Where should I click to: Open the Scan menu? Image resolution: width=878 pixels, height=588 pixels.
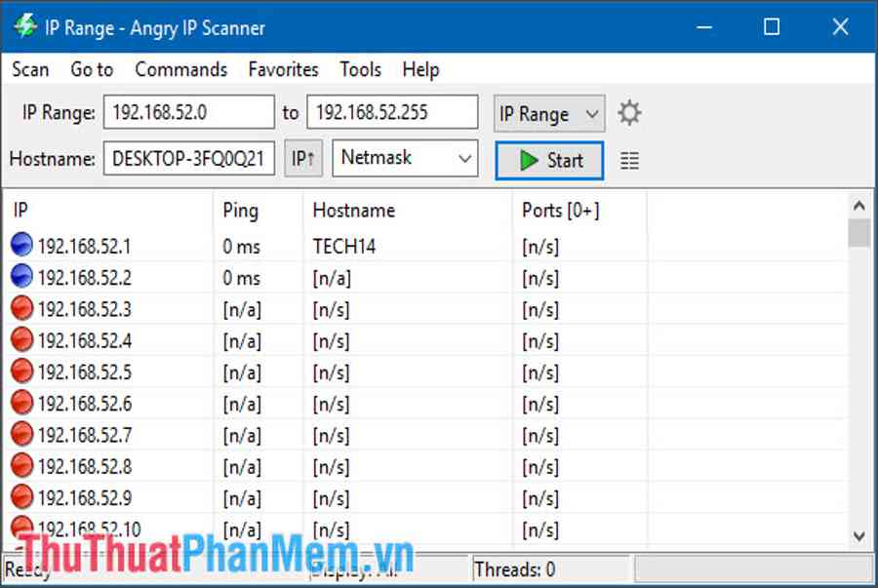click(x=30, y=69)
